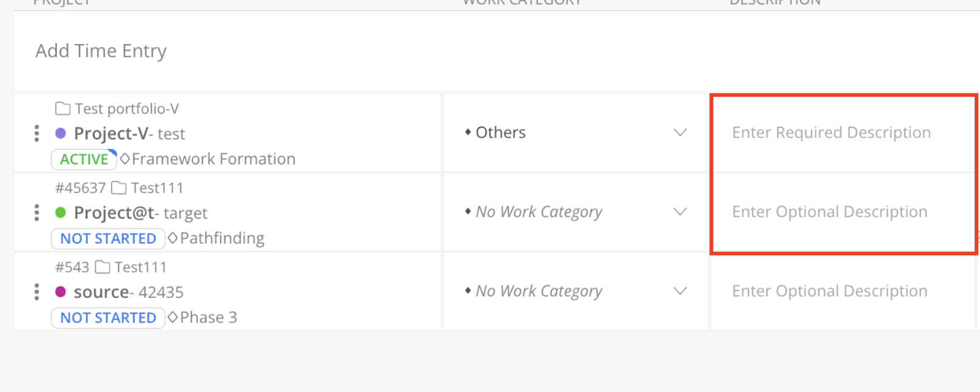Click the folder icon next to #543
The height and width of the screenshot is (392, 980).
pyautogui.click(x=103, y=267)
